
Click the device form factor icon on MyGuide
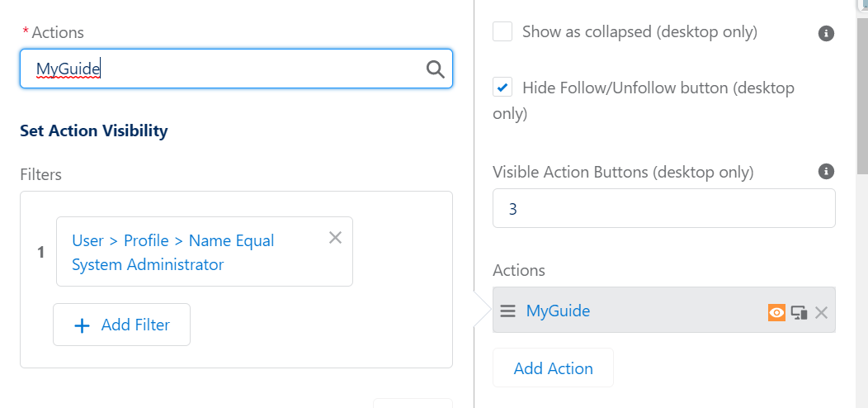click(799, 313)
